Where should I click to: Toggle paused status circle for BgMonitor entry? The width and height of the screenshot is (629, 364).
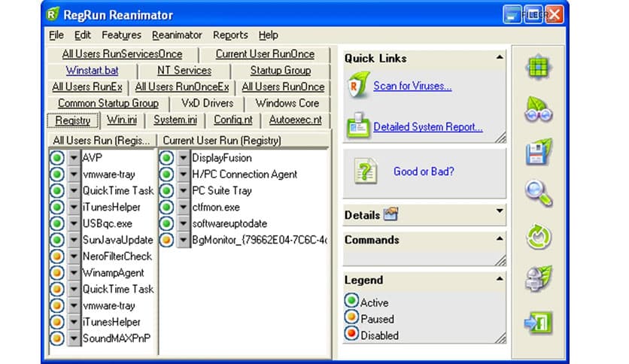pyautogui.click(x=166, y=240)
